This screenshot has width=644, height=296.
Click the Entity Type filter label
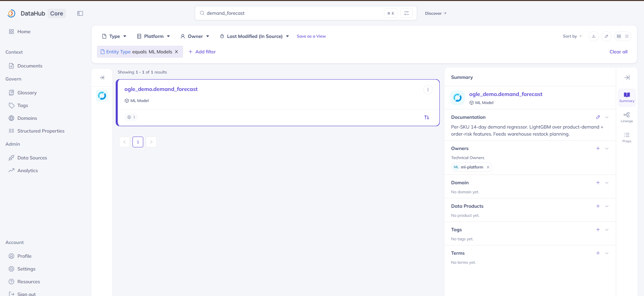[118, 52]
